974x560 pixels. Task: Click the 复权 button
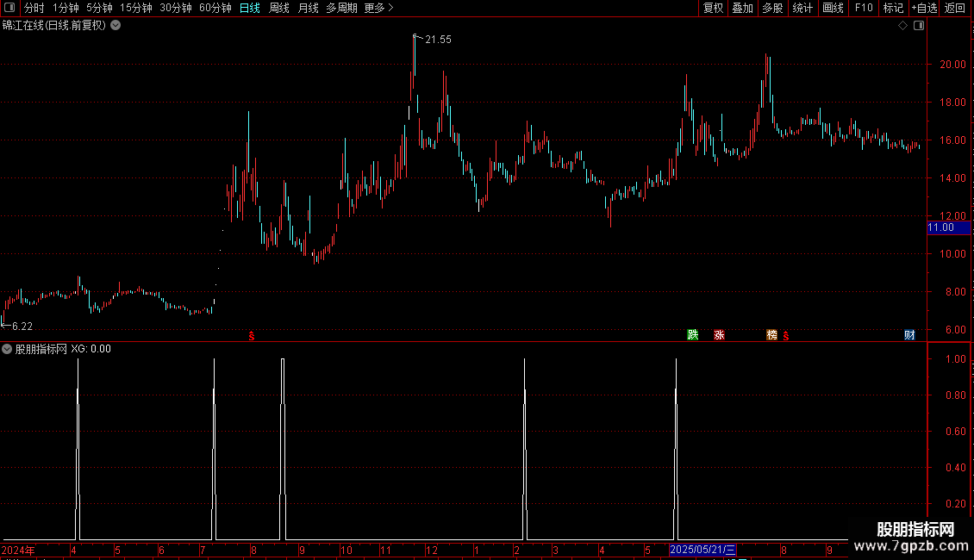(x=713, y=8)
